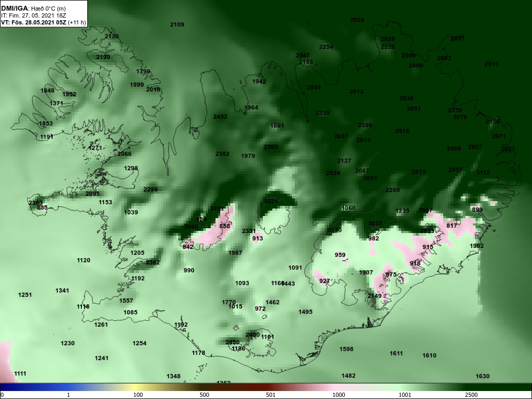Click the 2199 height label

click(103, 57)
